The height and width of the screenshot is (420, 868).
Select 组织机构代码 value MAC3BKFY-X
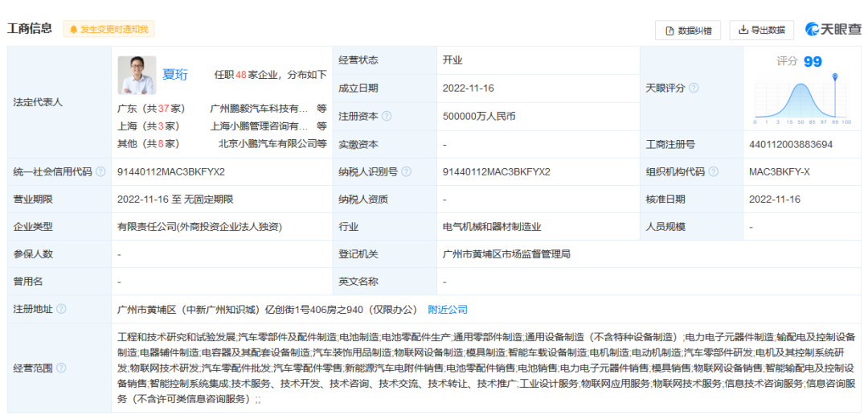pos(780,171)
